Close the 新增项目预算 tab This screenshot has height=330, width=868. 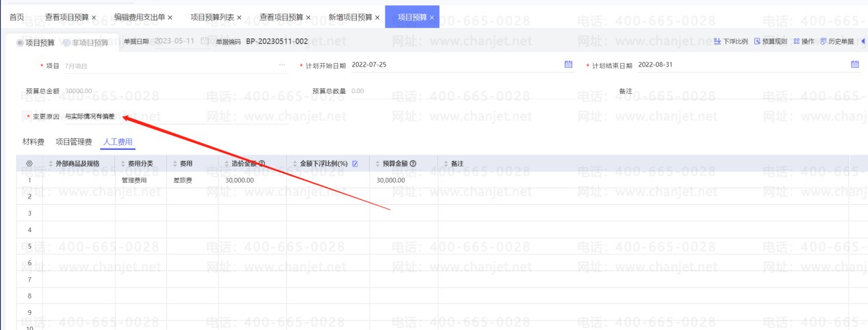click(x=378, y=16)
